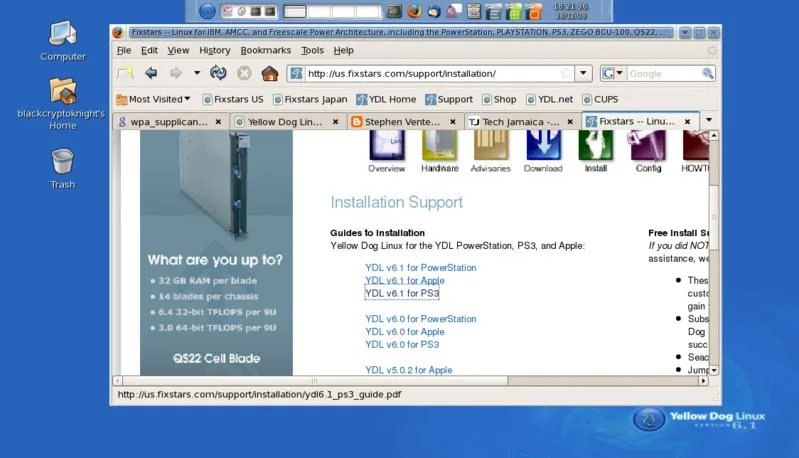Open the Advisories section icon
Screen dimensions: 799x458
pos(490,151)
